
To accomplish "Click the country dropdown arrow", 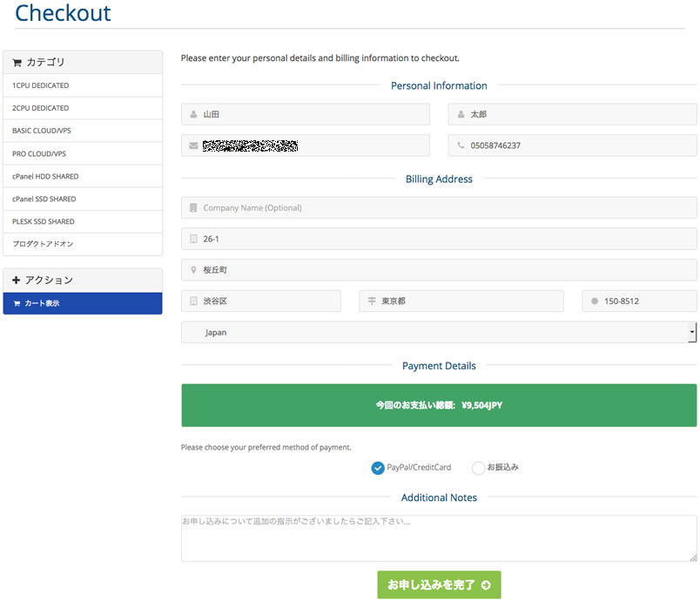I will tap(692, 332).
